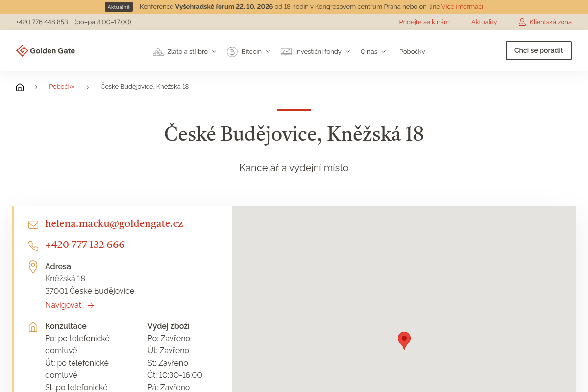This screenshot has width=588, height=392.
Task: Click the investment chart icon
Action: click(286, 51)
